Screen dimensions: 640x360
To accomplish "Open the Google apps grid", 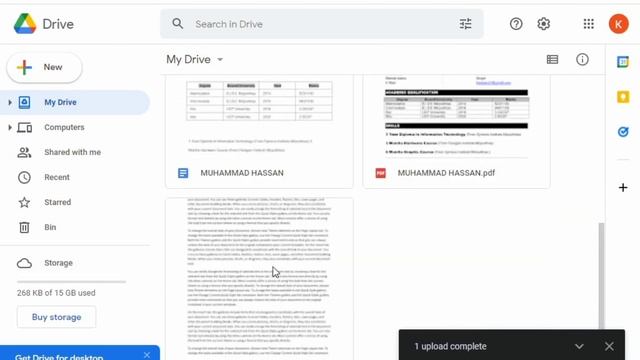I will (x=589, y=24).
